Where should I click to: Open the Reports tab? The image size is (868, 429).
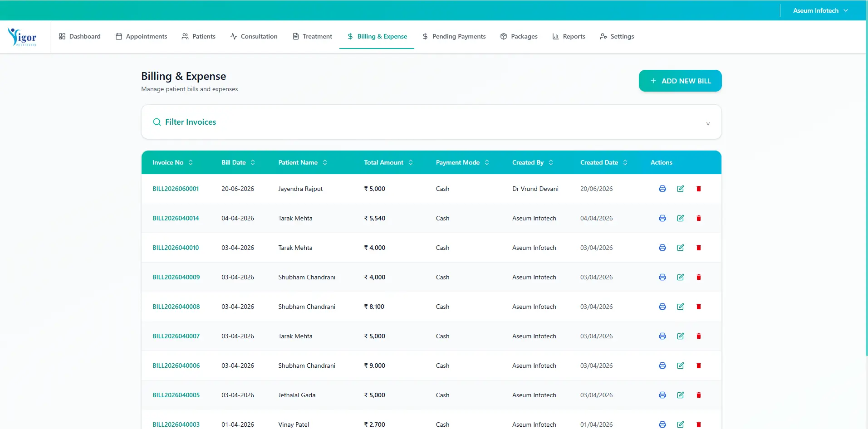point(569,36)
